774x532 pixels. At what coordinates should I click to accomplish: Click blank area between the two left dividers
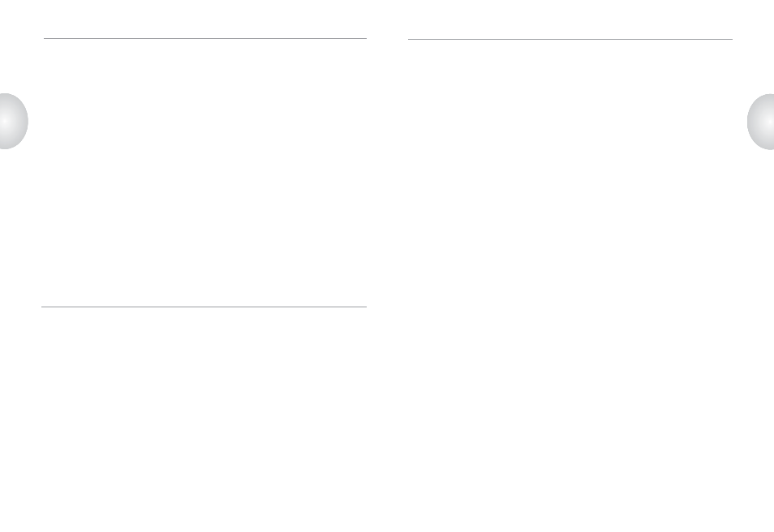[204, 173]
